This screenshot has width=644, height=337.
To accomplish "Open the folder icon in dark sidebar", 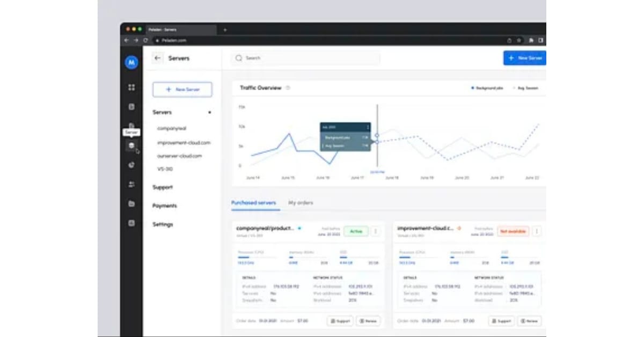I will point(131,204).
